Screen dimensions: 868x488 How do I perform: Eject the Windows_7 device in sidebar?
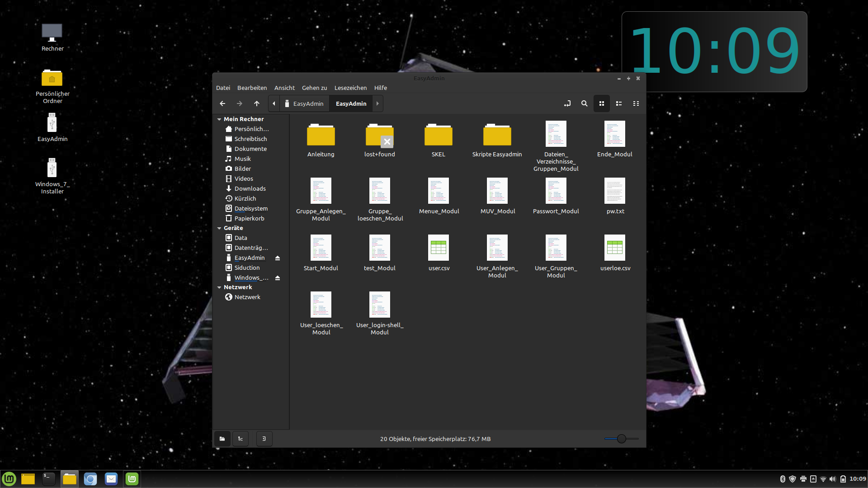278,278
